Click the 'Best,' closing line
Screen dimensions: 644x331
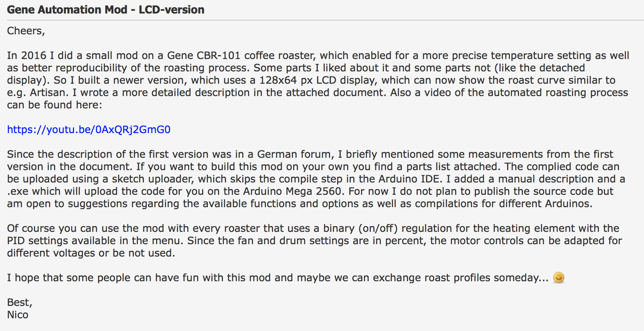pyautogui.click(x=19, y=302)
